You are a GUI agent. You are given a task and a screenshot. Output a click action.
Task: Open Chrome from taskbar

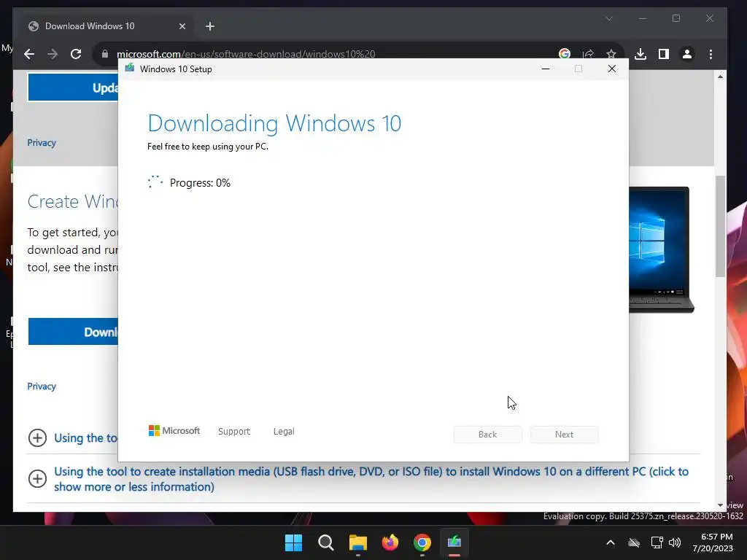tap(422, 542)
